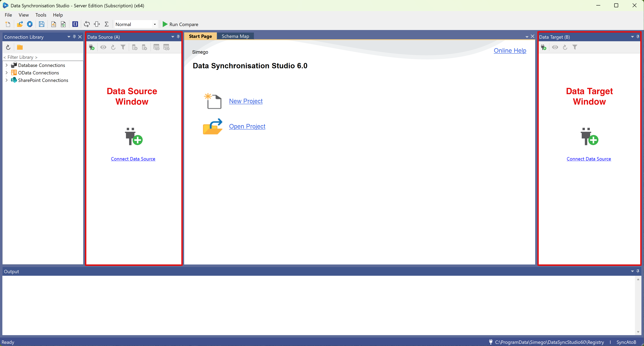Open the View menu
This screenshot has width=644, height=346.
(23, 15)
